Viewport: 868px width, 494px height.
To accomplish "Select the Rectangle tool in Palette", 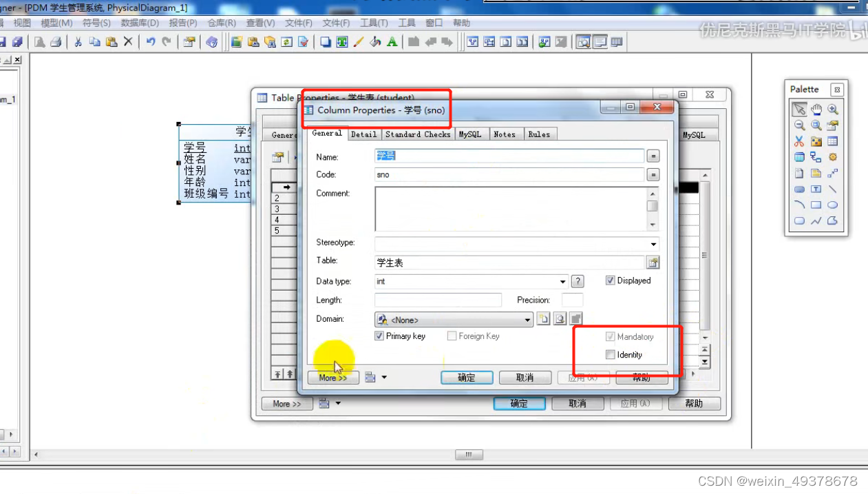I will 816,205.
